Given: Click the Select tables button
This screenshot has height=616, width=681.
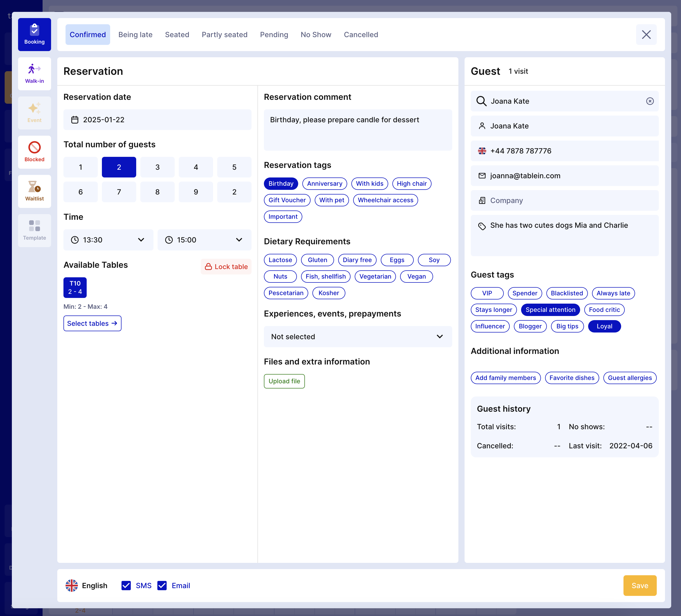Looking at the screenshot, I should click(92, 323).
